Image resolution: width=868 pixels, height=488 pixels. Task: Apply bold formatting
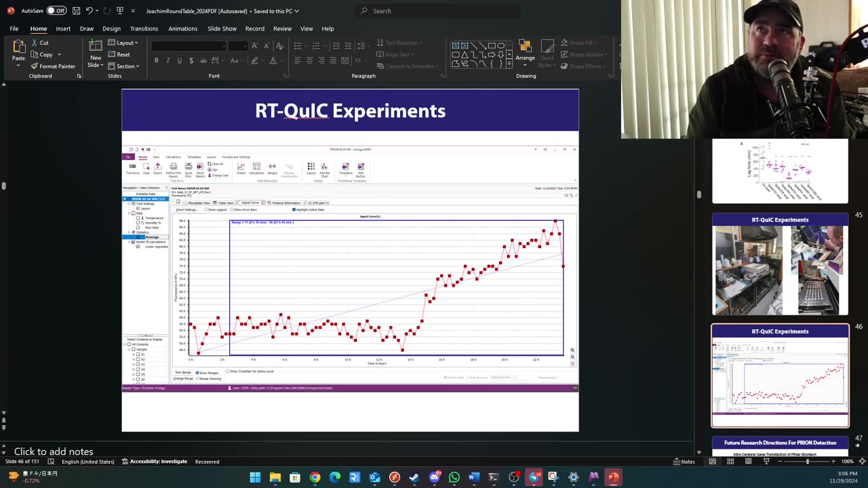pyautogui.click(x=156, y=60)
